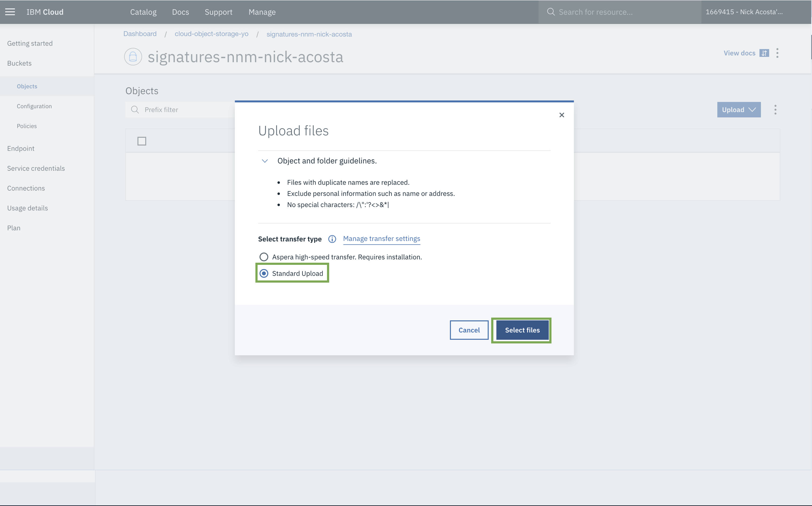
Task: Open the Upload dropdown button
Action: pos(739,110)
